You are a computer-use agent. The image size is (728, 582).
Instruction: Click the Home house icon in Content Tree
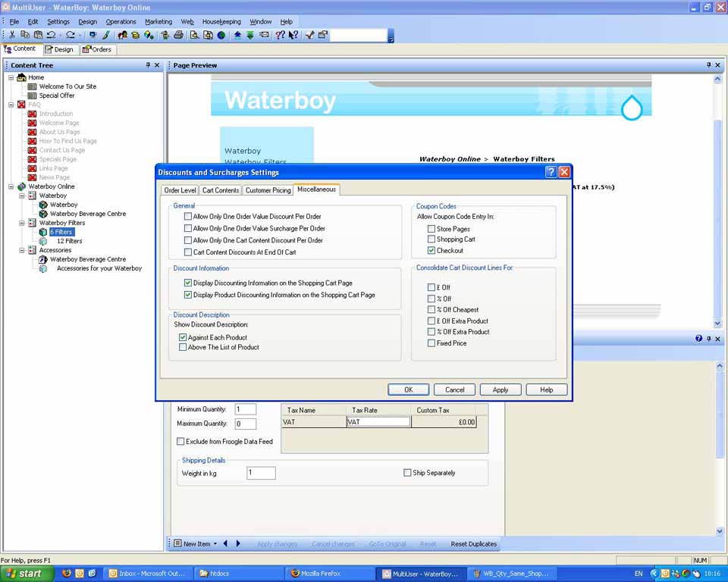[21, 77]
